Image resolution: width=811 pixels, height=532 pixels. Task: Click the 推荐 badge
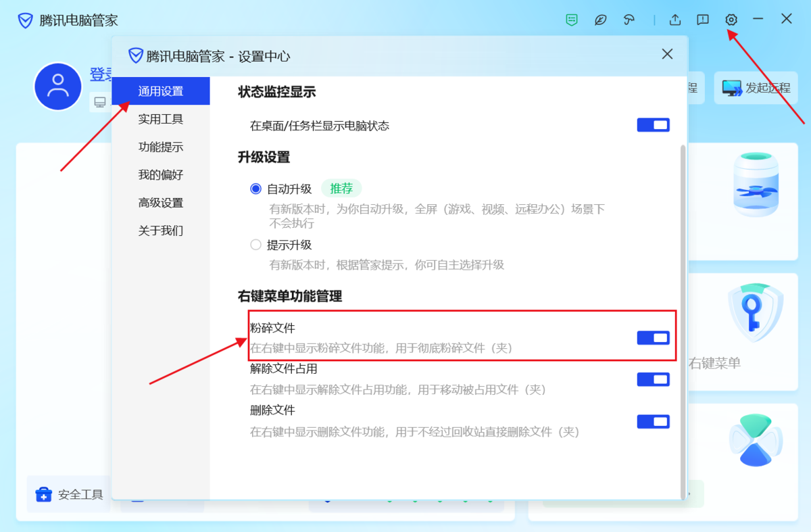tap(341, 189)
